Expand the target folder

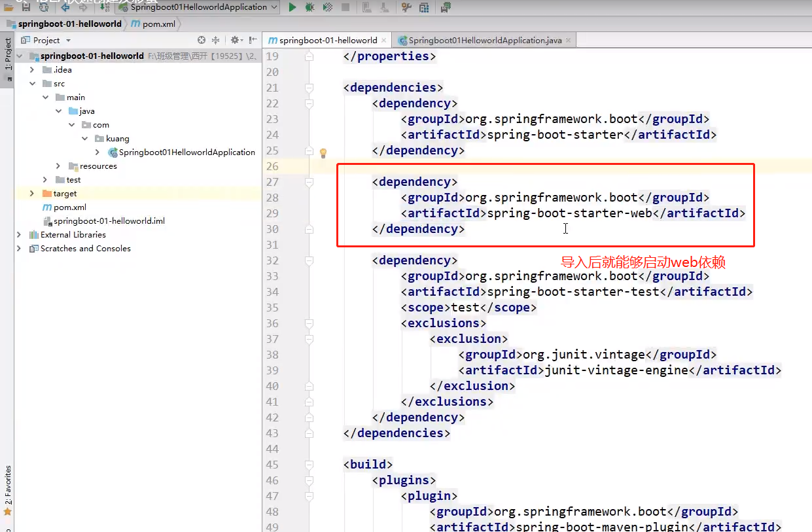[x=32, y=194]
